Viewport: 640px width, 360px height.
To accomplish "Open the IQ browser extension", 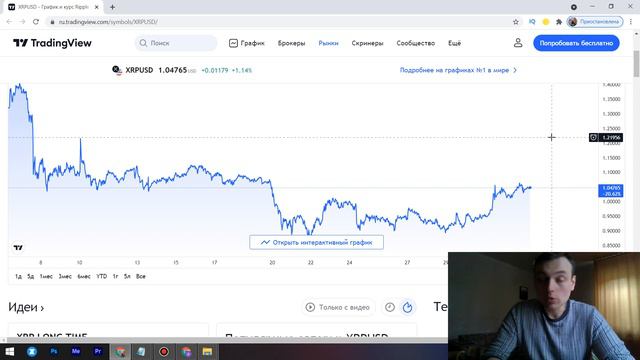I will point(532,22).
